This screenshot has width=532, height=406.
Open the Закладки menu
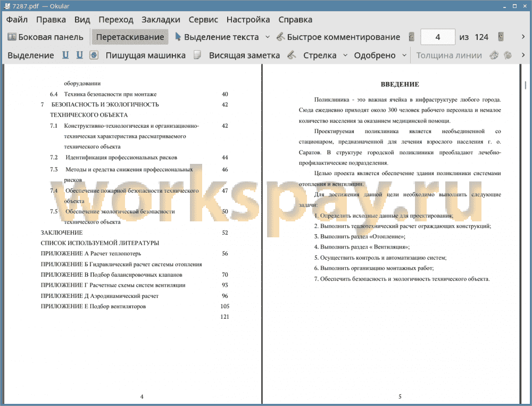click(x=161, y=20)
